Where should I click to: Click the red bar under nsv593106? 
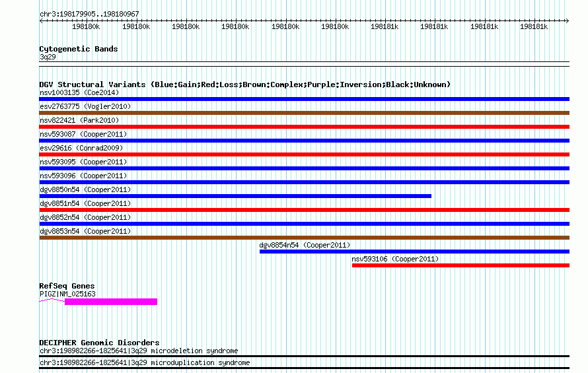coord(460,265)
